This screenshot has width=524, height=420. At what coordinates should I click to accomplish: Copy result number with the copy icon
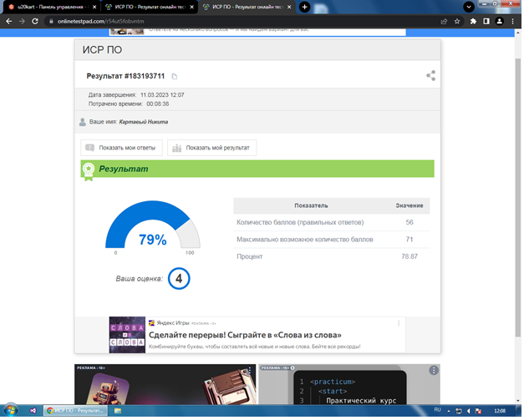tap(175, 77)
